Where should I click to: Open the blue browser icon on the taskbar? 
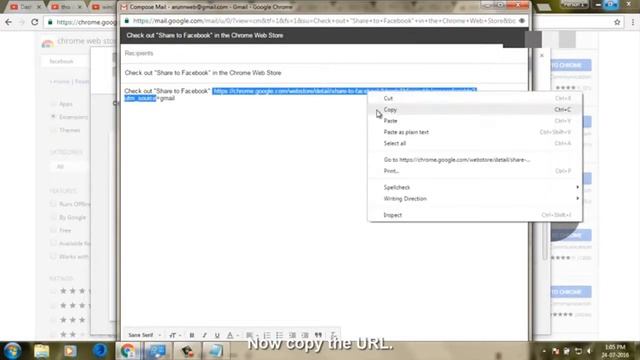(x=100, y=351)
